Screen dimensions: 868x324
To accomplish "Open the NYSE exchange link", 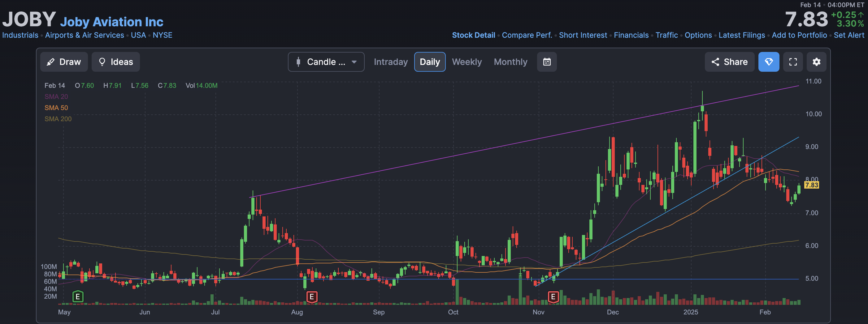I will coord(163,35).
